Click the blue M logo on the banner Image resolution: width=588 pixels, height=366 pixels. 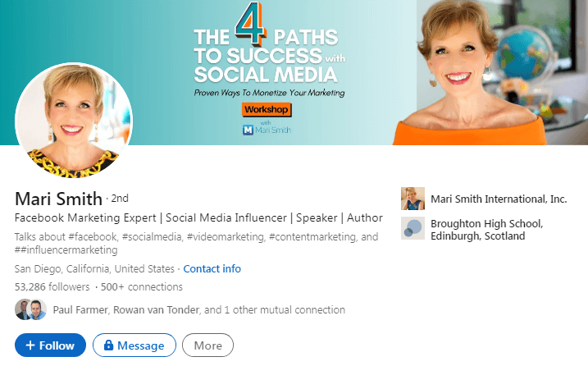[x=248, y=130]
